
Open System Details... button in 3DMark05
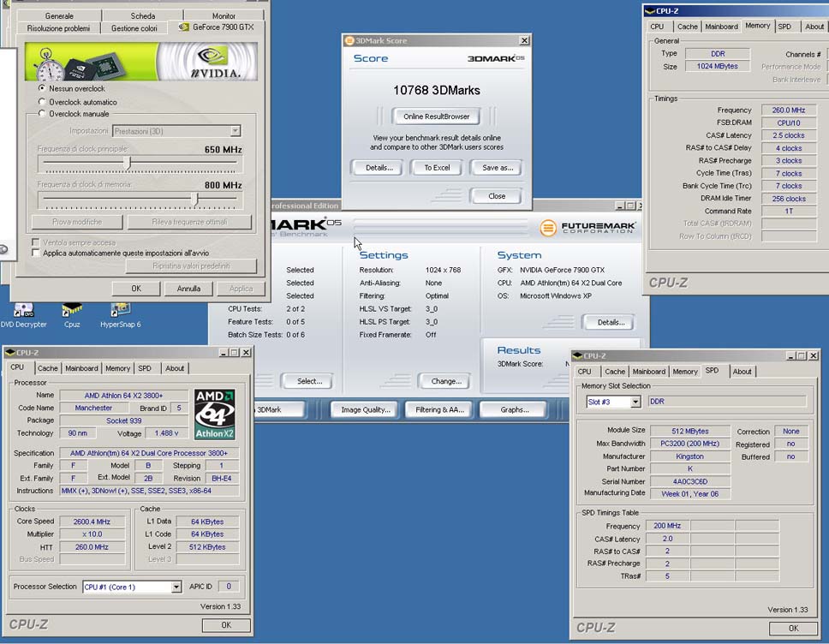click(x=611, y=322)
